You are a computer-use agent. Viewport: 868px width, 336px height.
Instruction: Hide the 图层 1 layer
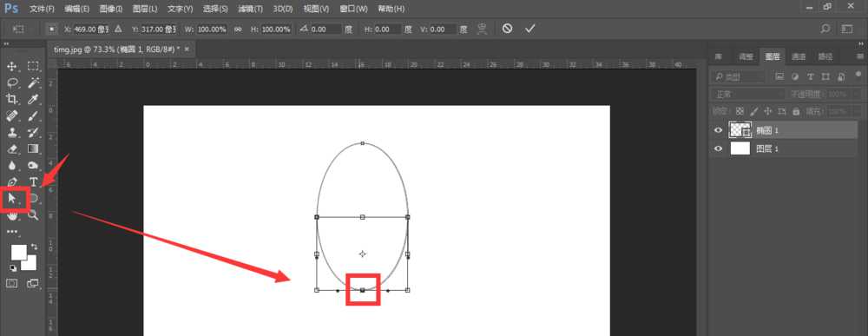[719, 148]
